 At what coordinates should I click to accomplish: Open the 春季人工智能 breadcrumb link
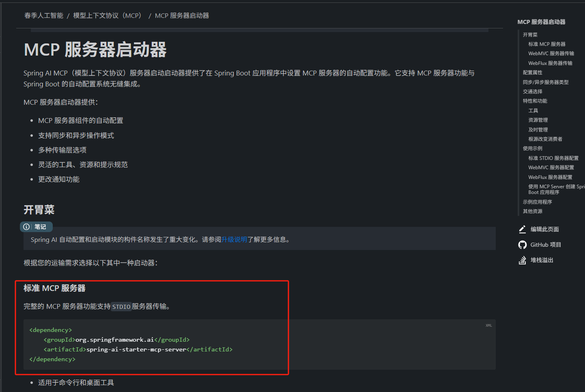tap(44, 15)
